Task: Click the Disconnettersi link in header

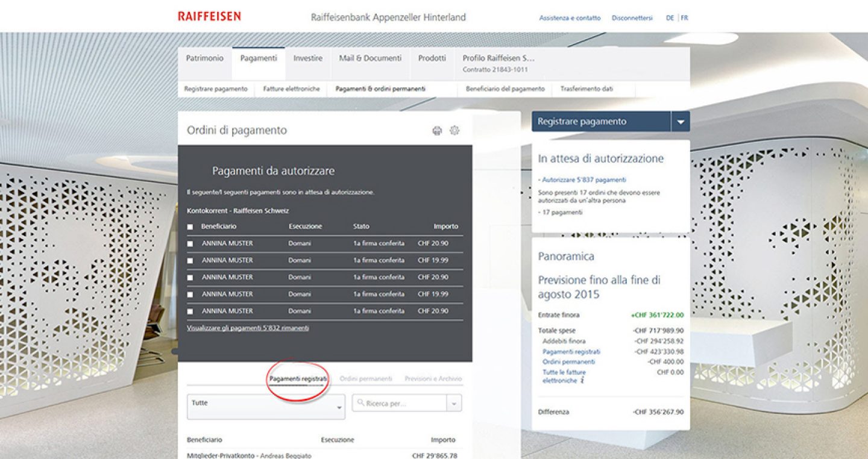Action: click(632, 18)
